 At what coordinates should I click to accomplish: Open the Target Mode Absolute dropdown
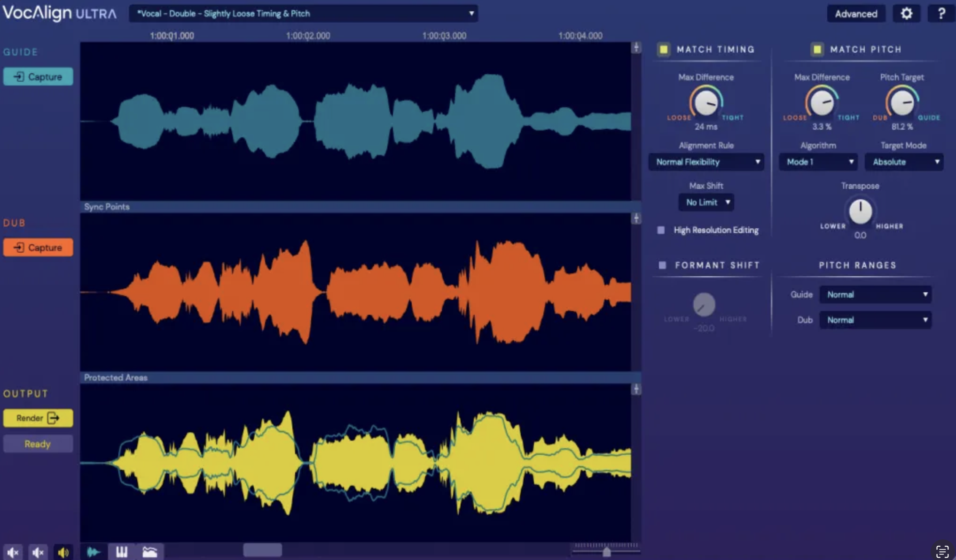point(904,162)
